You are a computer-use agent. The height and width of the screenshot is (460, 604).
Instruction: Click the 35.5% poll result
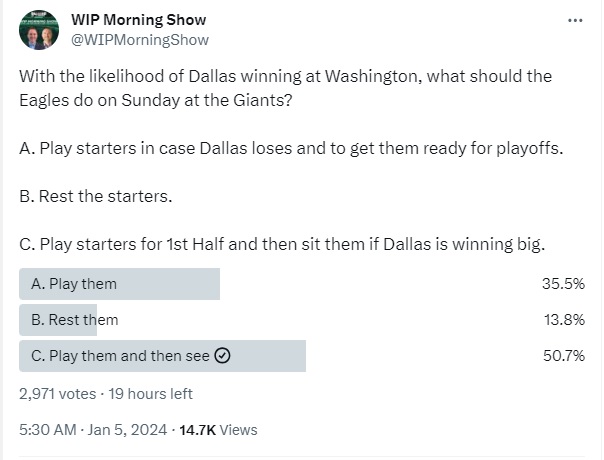(x=563, y=284)
